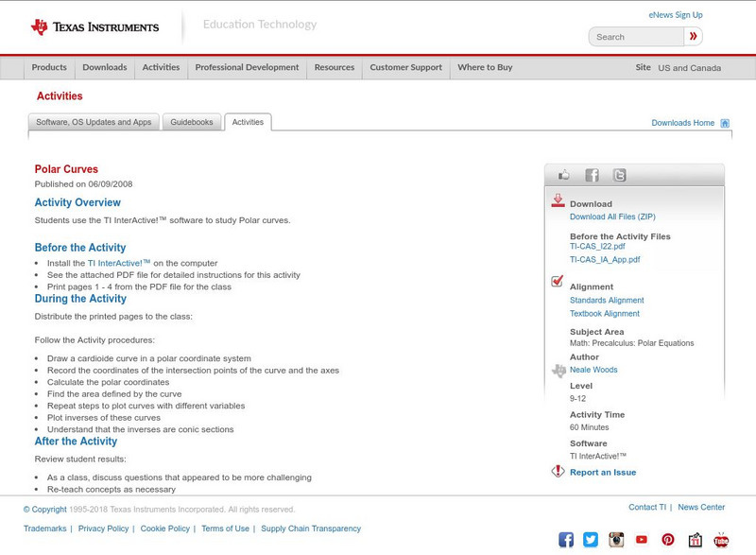
Task: Open the News Center link
Action: click(701, 508)
